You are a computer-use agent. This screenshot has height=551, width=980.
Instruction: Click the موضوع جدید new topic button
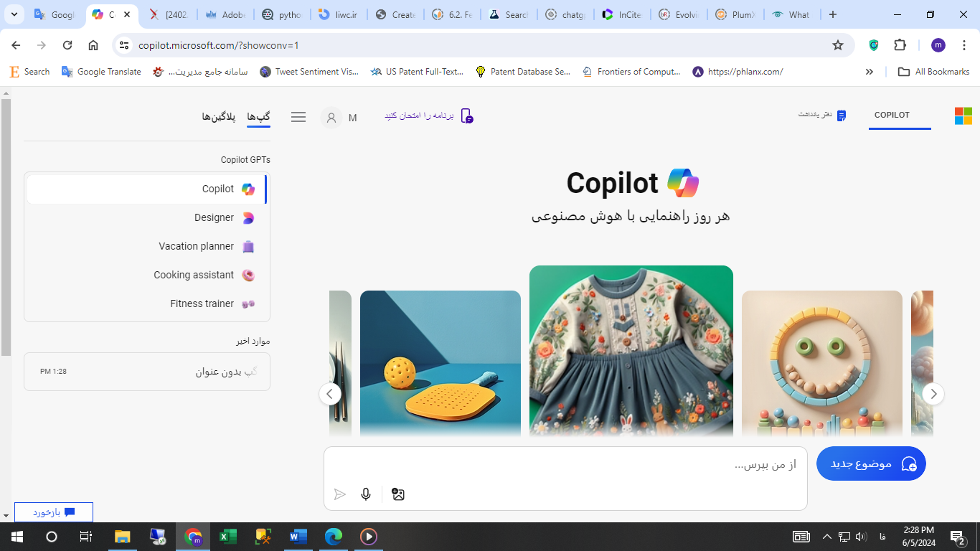click(x=871, y=463)
